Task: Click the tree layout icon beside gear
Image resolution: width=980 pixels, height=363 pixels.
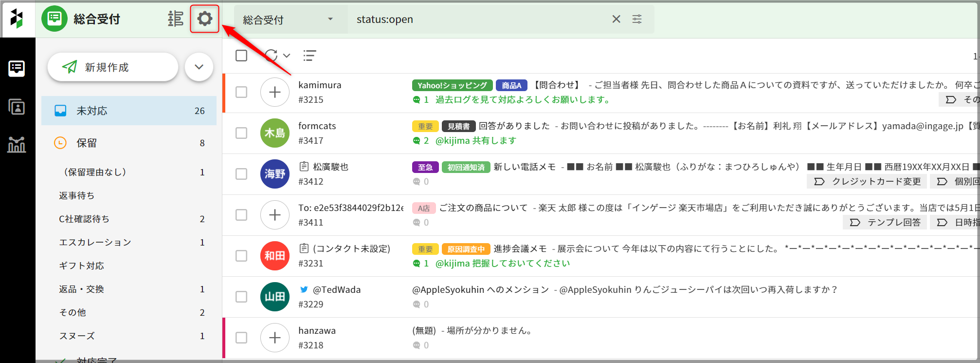Action: (x=176, y=19)
